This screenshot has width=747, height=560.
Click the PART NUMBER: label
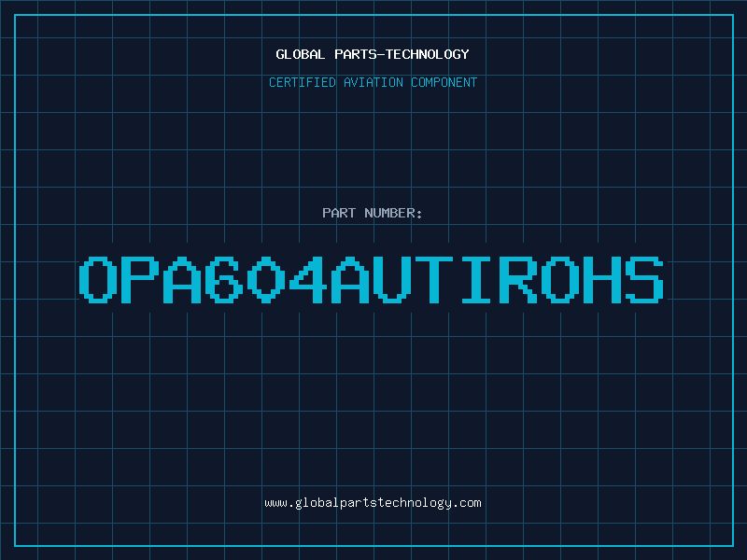pyautogui.click(x=373, y=213)
